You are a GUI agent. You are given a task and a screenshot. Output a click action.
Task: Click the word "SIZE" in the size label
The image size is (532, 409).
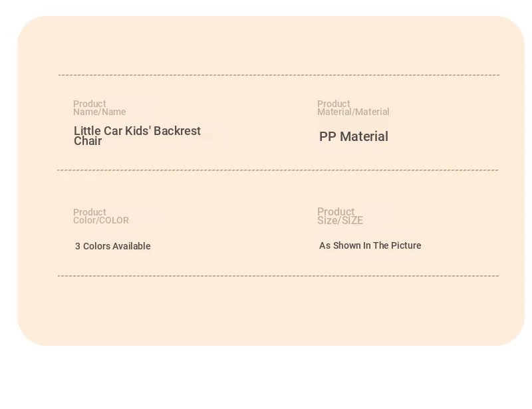(x=352, y=221)
